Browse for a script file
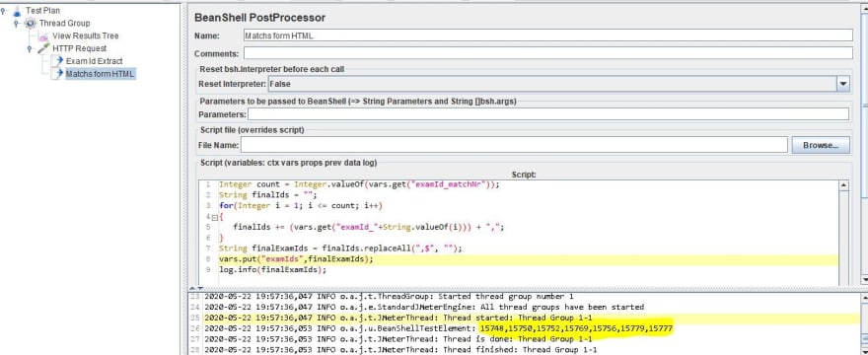Viewport: 868px width, 355px height. tap(821, 145)
